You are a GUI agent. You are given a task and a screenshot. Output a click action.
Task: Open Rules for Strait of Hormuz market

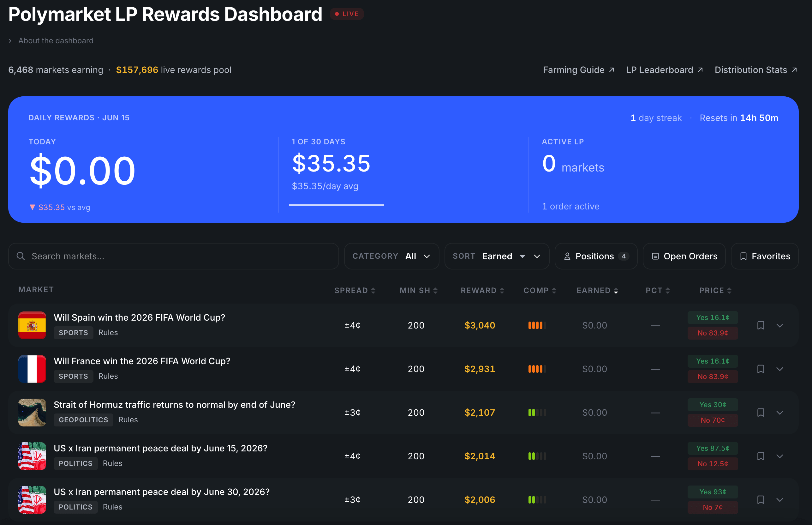click(128, 420)
